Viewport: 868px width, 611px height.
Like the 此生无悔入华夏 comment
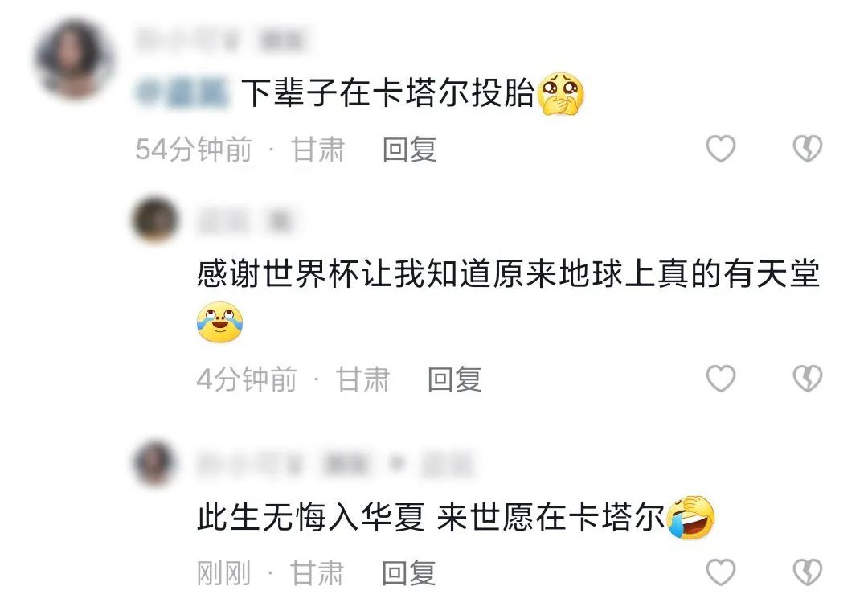721,572
